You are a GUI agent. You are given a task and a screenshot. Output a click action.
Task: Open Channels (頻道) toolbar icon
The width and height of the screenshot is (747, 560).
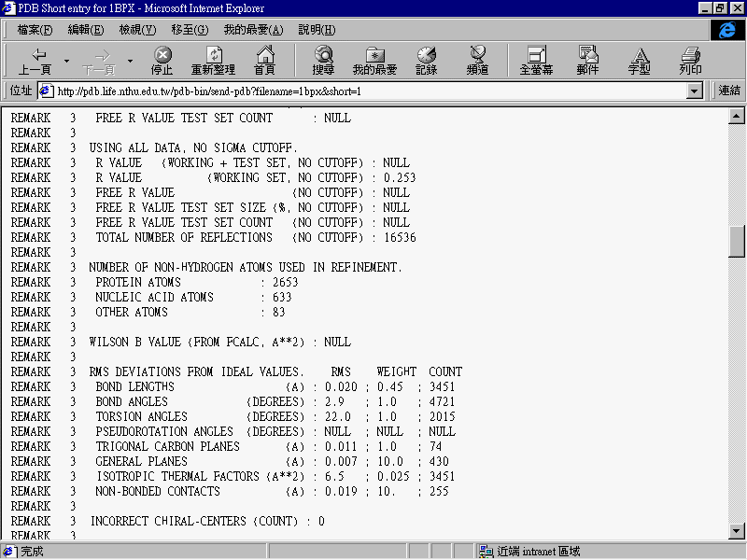coord(478,61)
